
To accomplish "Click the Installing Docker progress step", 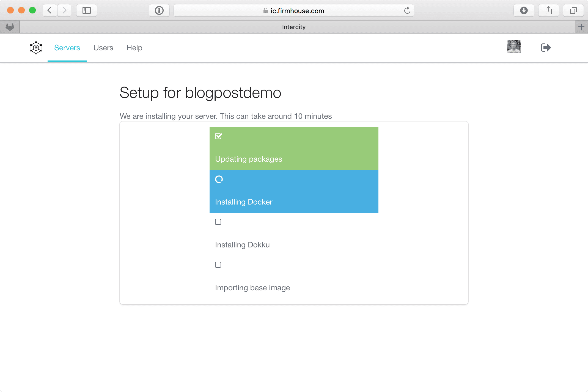I will [x=294, y=191].
